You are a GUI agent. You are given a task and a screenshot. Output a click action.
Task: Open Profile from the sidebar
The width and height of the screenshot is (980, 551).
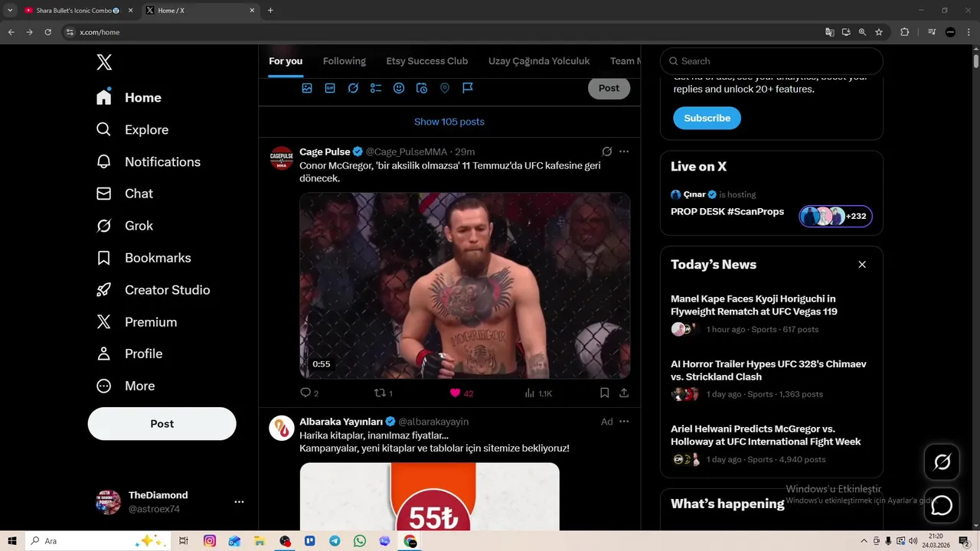click(129, 354)
